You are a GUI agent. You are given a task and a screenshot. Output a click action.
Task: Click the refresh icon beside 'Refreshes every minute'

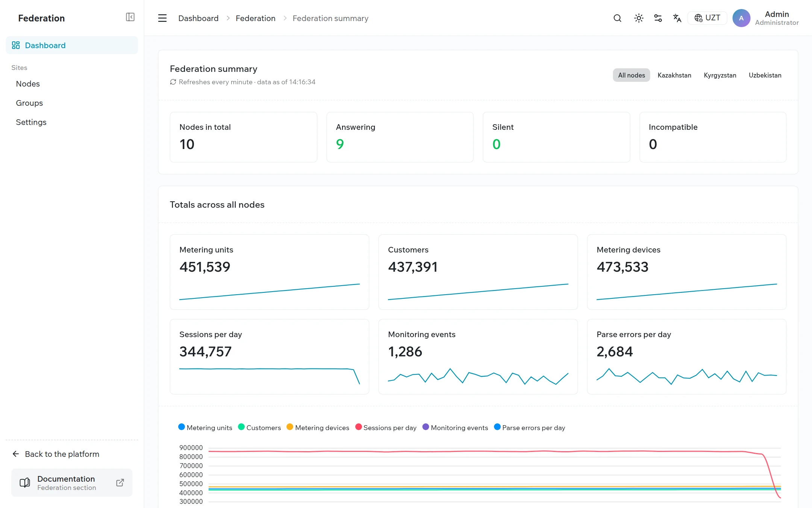click(x=173, y=82)
